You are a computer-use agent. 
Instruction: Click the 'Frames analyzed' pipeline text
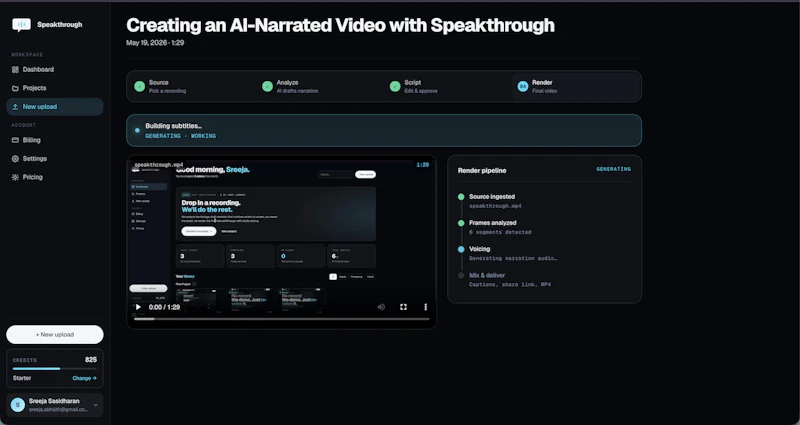pyautogui.click(x=493, y=223)
